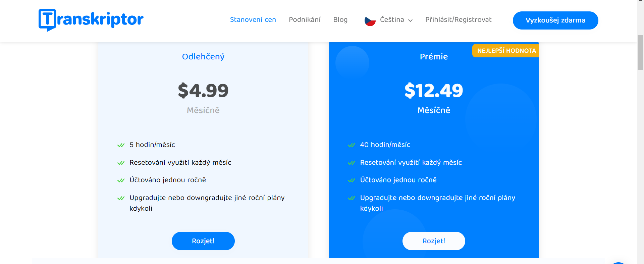Click the page vertical scrollbar thumb
The height and width of the screenshot is (264, 644).
[640, 52]
